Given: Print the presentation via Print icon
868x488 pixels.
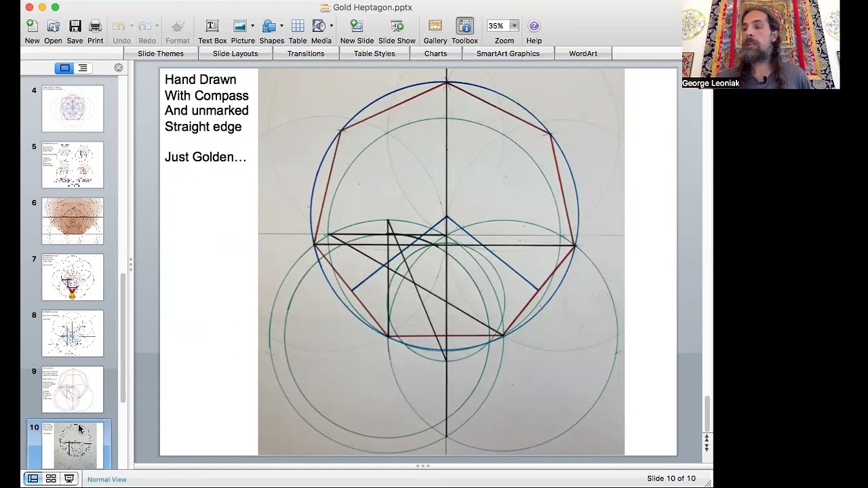Looking at the screenshot, I should (x=96, y=26).
